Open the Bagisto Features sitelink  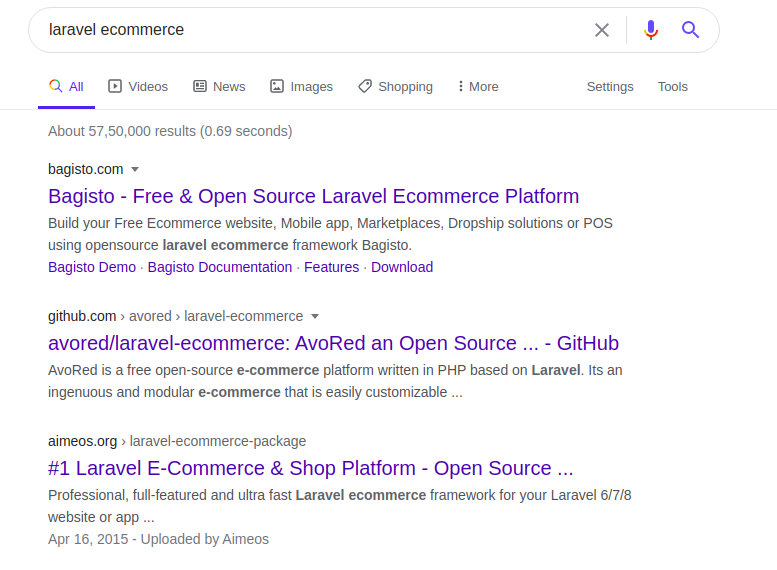click(332, 267)
